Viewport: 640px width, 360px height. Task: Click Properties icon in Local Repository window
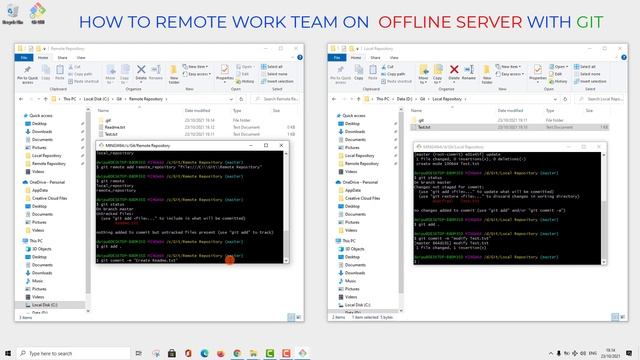click(538, 73)
